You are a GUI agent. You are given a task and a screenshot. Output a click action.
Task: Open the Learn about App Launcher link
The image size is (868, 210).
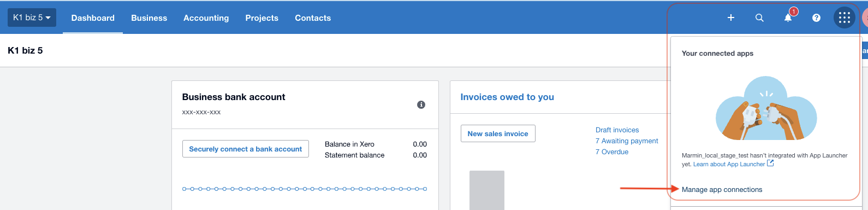tap(729, 164)
